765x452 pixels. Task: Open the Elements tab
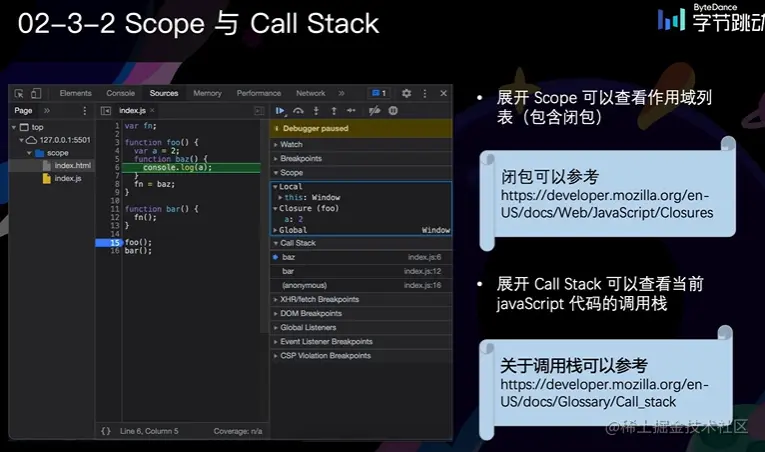76,93
